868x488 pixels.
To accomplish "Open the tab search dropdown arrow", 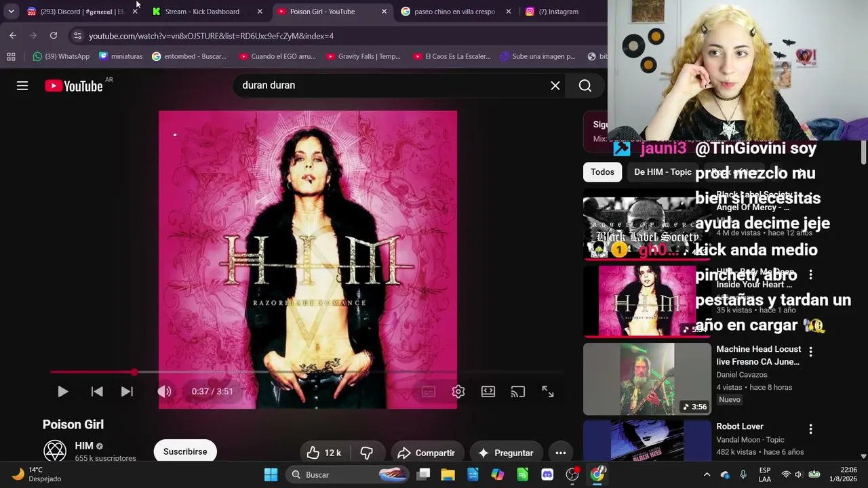I will pyautogui.click(x=11, y=12).
